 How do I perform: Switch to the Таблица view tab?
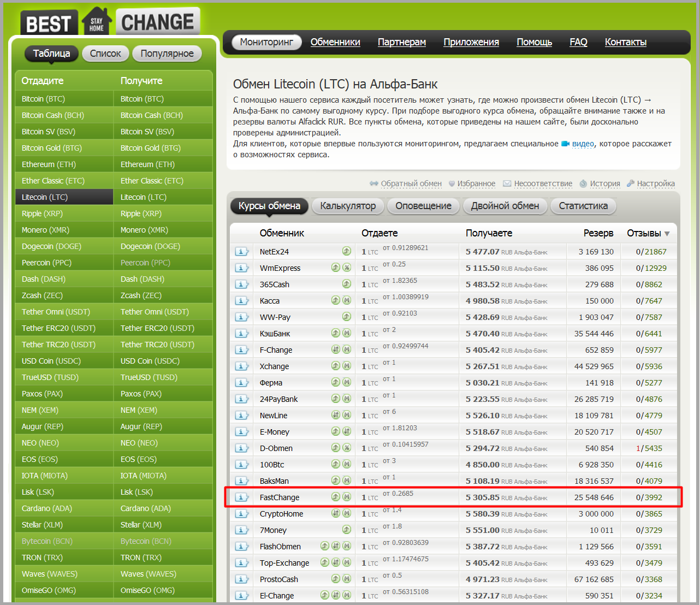(51, 54)
